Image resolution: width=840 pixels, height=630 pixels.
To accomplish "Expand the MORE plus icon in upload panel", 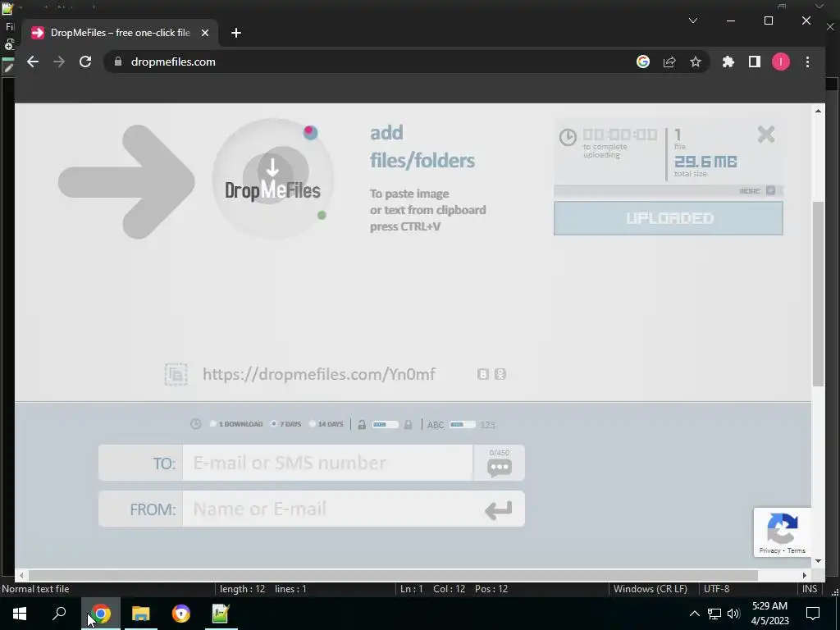I will [x=770, y=190].
